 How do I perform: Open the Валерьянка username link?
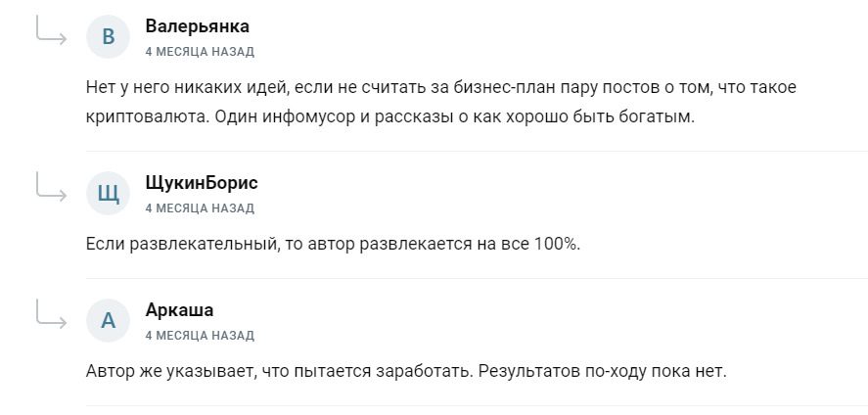197,26
